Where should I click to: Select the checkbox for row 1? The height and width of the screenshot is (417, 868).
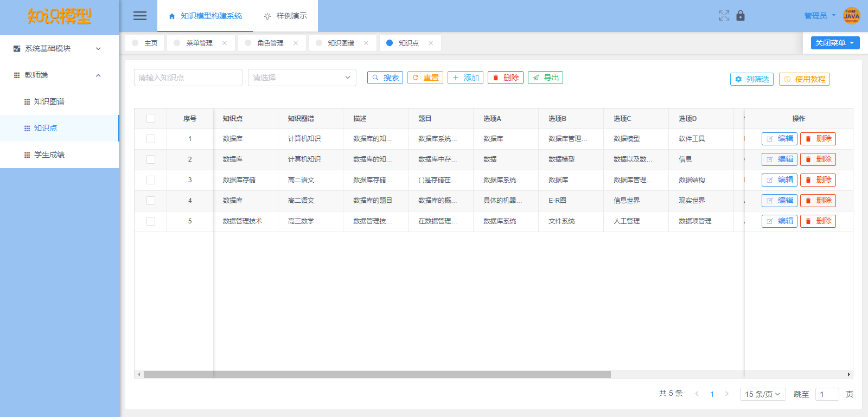click(x=151, y=139)
